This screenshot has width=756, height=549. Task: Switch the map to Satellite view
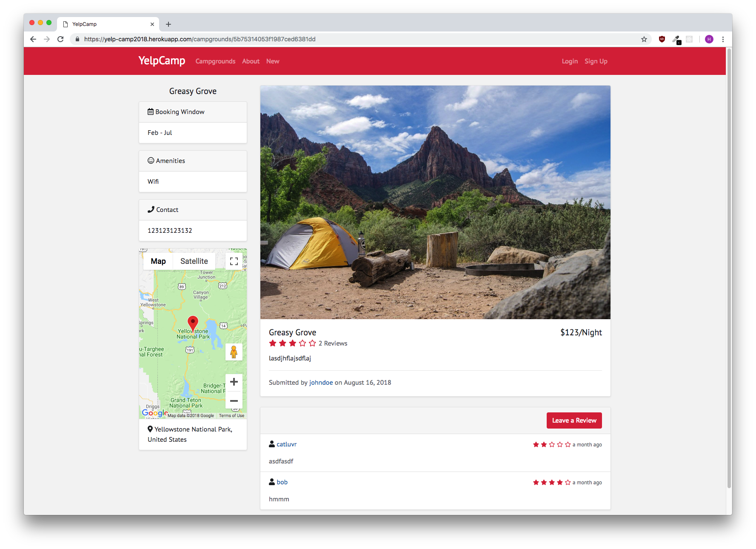[194, 261]
